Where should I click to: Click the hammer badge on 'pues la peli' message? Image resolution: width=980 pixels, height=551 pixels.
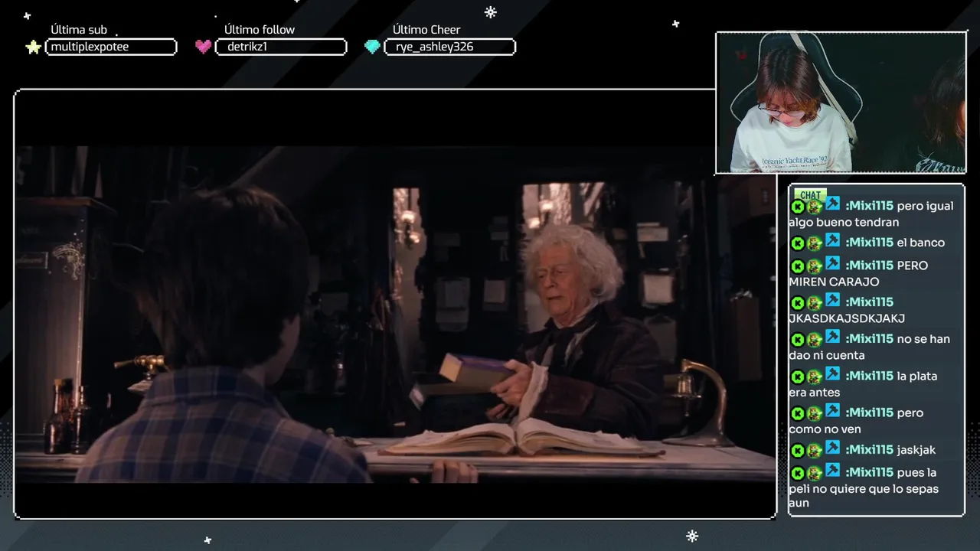coord(832,471)
